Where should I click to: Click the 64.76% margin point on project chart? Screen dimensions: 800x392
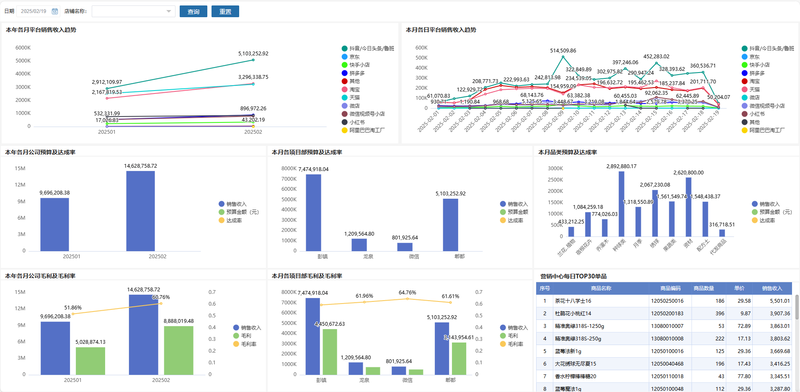(407, 299)
